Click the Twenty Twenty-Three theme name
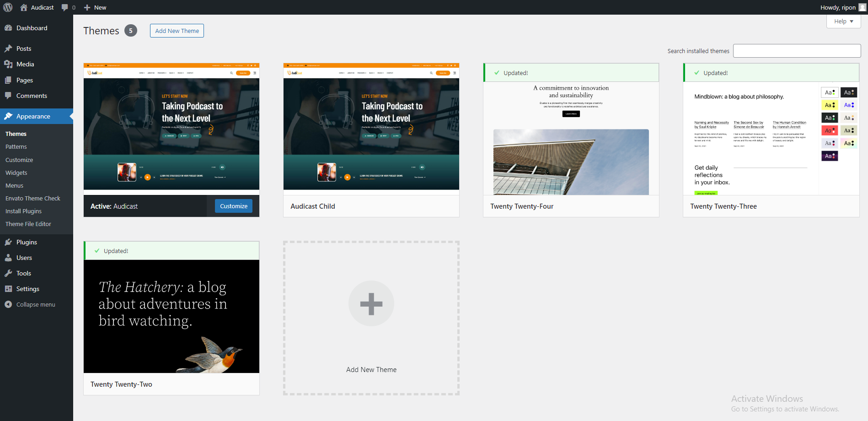The width and height of the screenshot is (868, 421). [x=723, y=206]
